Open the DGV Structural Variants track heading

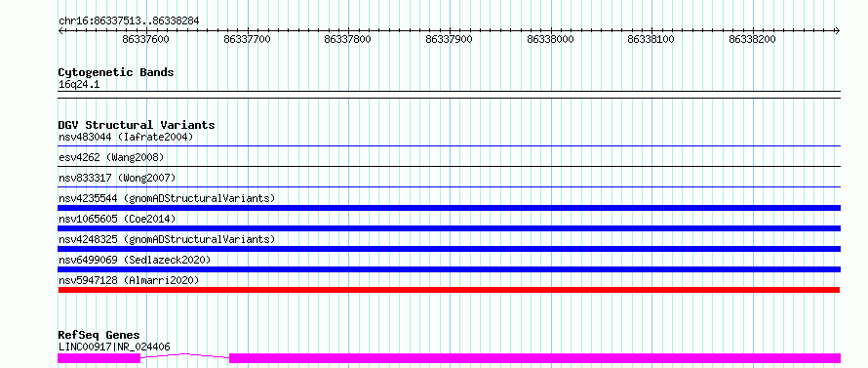pyautogui.click(x=137, y=125)
